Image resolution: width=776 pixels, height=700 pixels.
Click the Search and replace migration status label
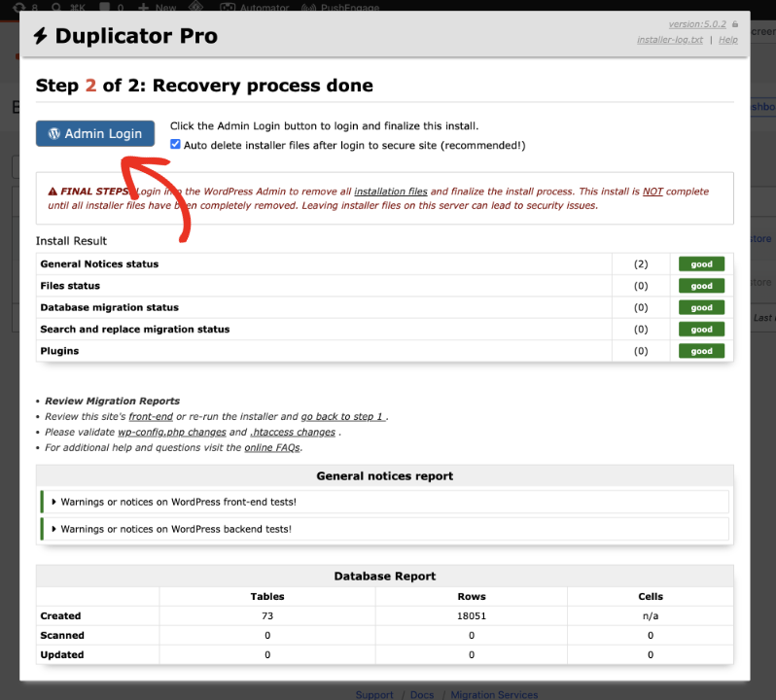135,330
